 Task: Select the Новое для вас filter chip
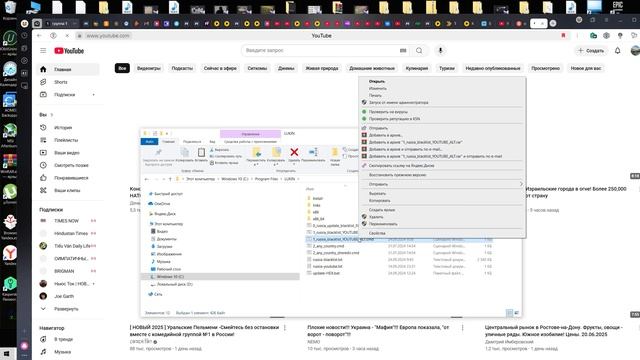586,68
